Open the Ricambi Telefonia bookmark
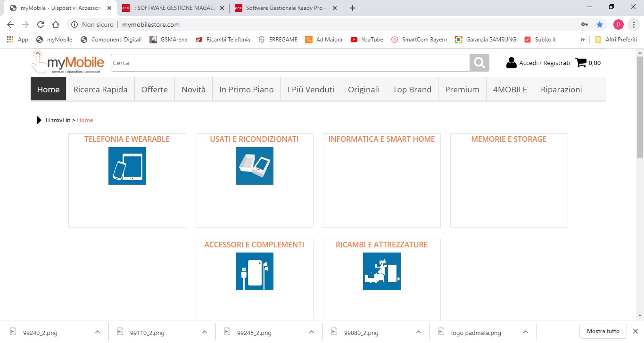 coord(223,40)
